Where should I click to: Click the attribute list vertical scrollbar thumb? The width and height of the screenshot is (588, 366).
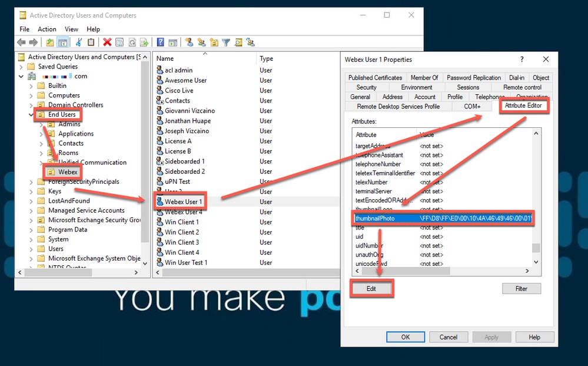536,248
